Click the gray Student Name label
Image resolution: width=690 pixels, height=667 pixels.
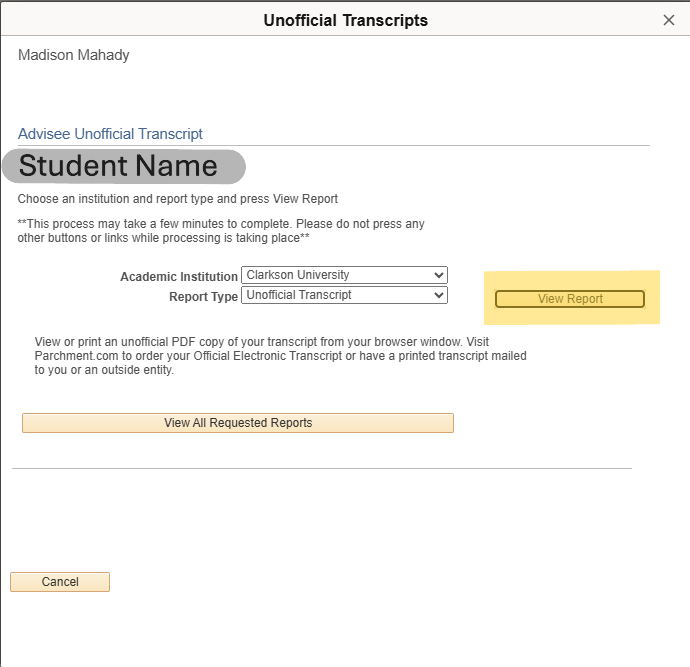(x=122, y=166)
